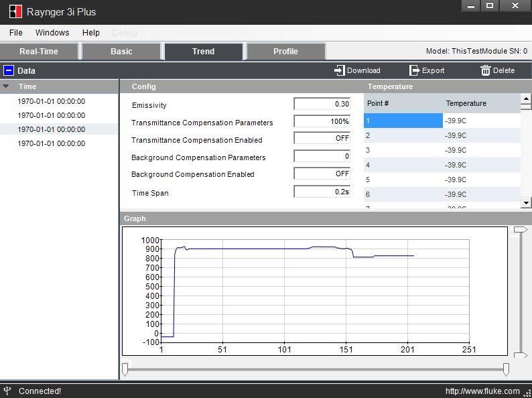
Task: Click the left handle of horizontal graph slider
Action: point(125,369)
